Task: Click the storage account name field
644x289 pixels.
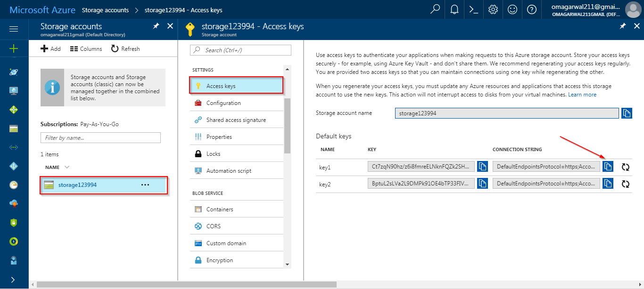Action: (x=507, y=113)
